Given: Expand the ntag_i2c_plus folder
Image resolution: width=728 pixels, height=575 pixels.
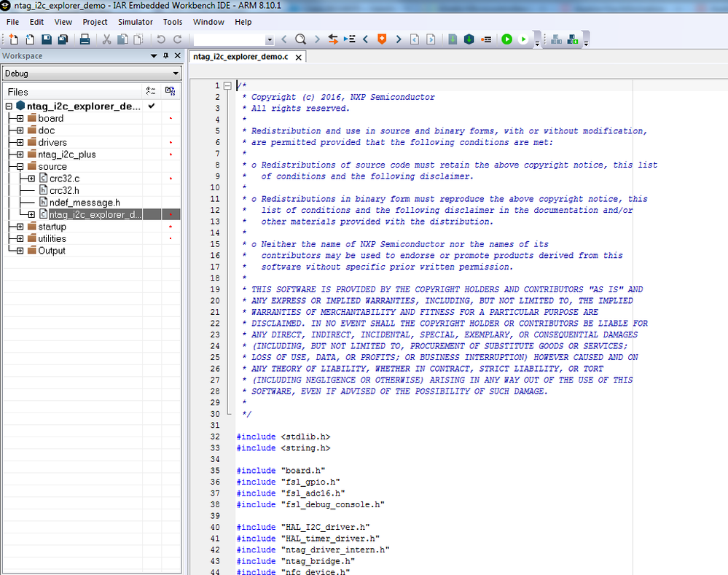Looking at the screenshot, I should (20, 154).
